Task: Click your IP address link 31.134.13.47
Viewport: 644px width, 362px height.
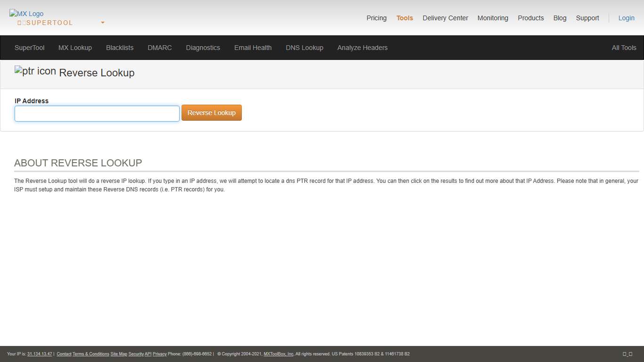Action: tap(40, 354)
